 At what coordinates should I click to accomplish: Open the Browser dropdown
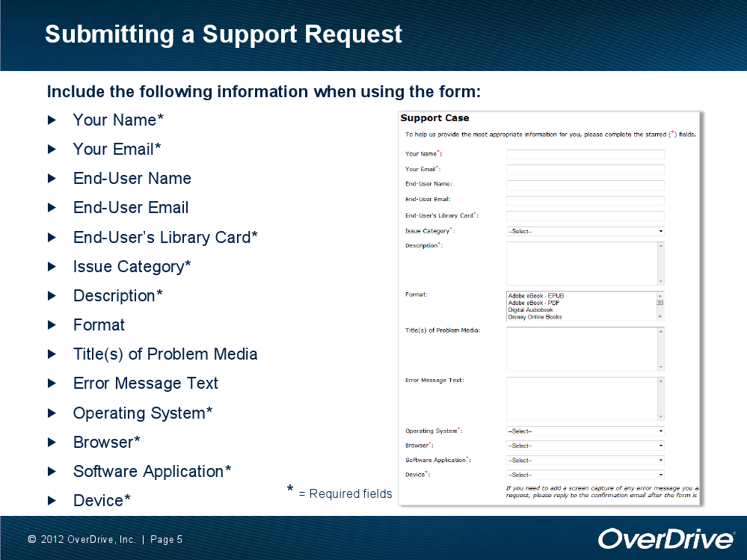click(x=585, y=446)
